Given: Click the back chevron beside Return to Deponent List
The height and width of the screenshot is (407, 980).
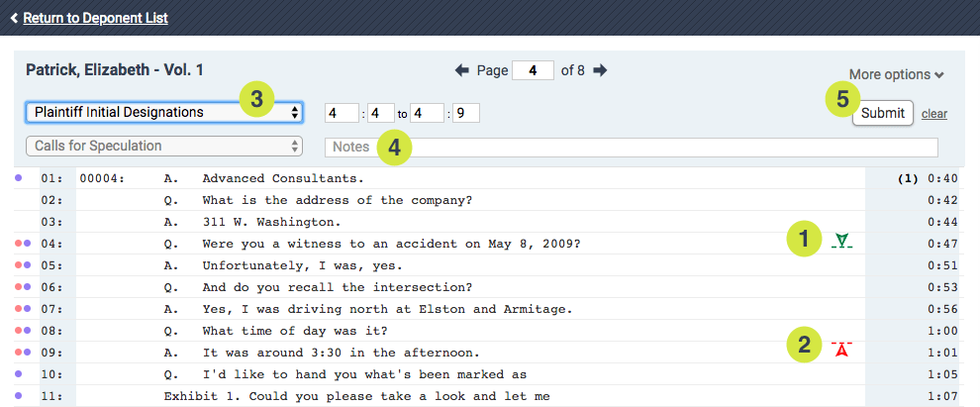Looking at the screenshot, I should coord(14,18).
